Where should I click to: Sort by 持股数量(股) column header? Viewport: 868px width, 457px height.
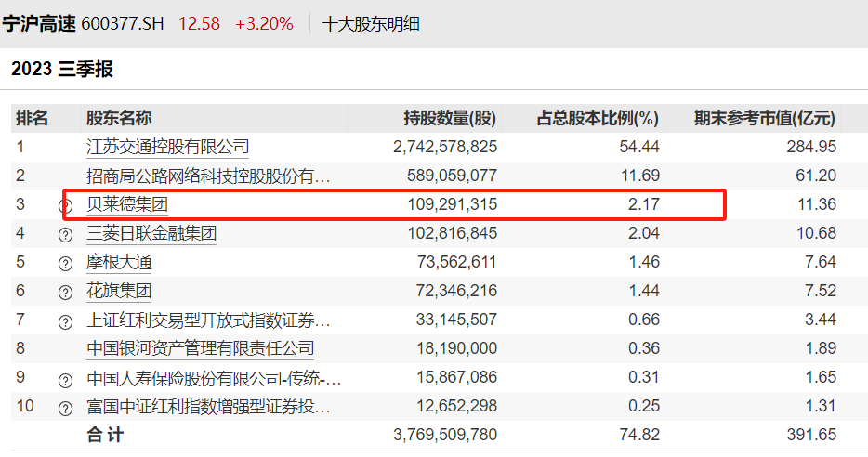point(450,118)
